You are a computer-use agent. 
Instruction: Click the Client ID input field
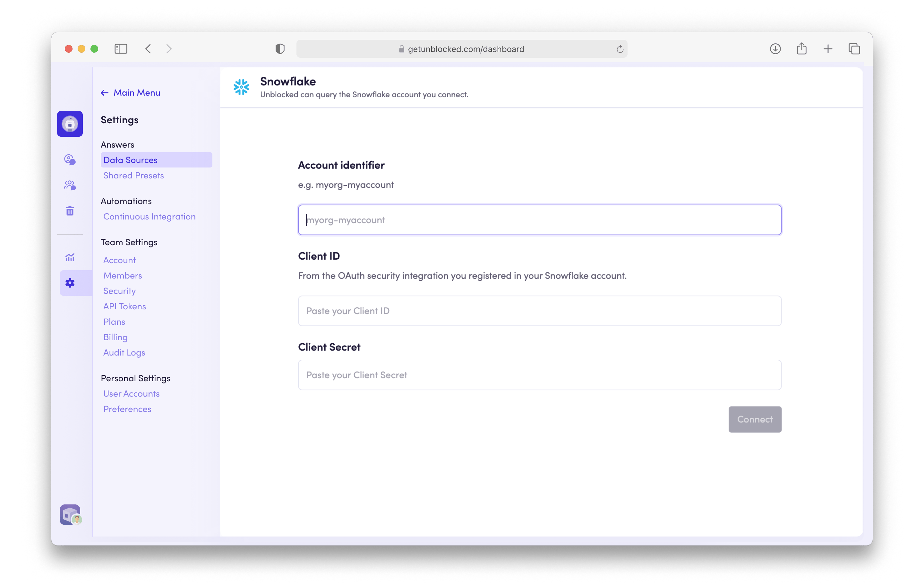point(540,311)
